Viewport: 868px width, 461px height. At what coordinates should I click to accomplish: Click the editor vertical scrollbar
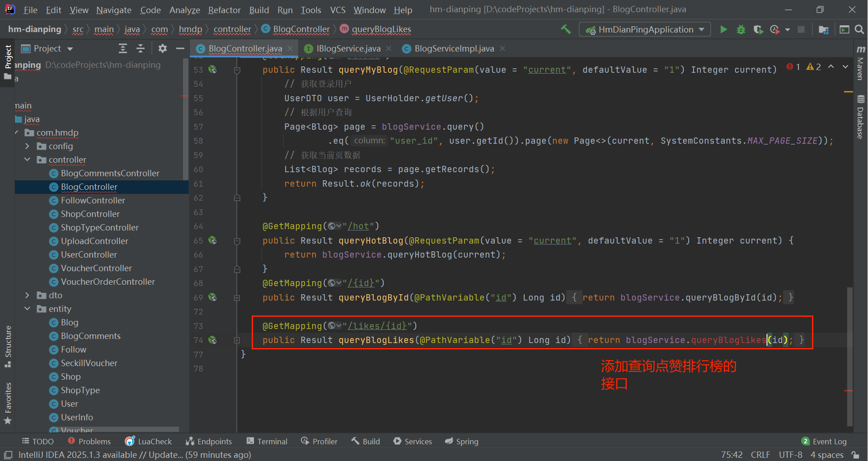coord(850,357)
